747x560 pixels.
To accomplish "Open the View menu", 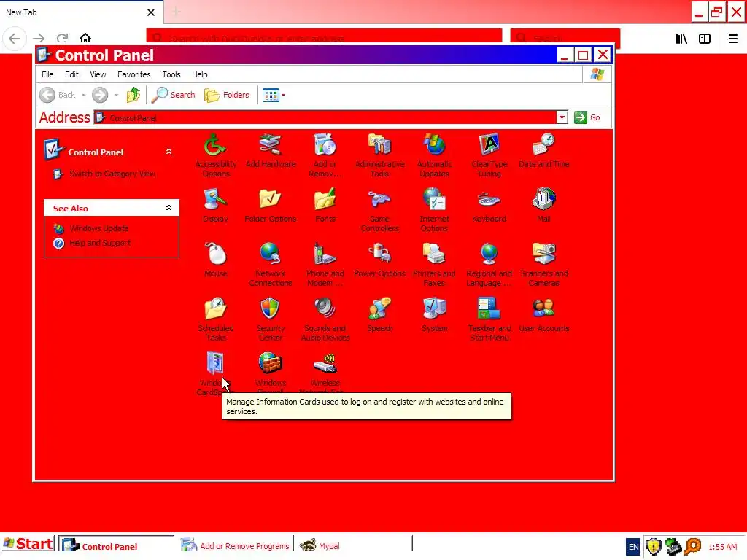I will [98, 74].
